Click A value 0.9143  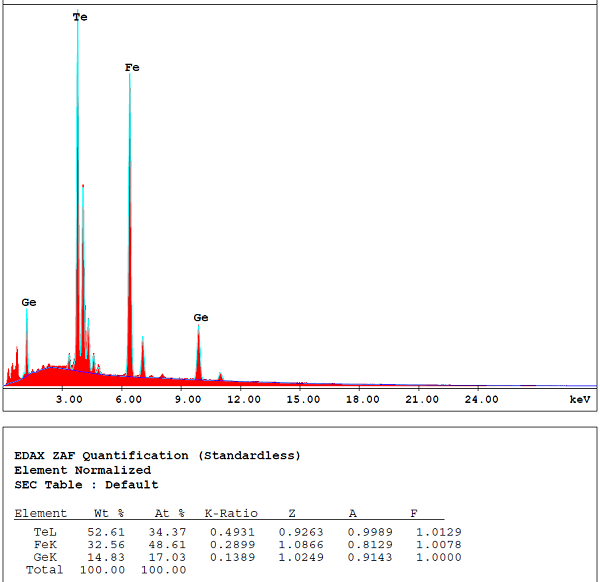point(370,558)
